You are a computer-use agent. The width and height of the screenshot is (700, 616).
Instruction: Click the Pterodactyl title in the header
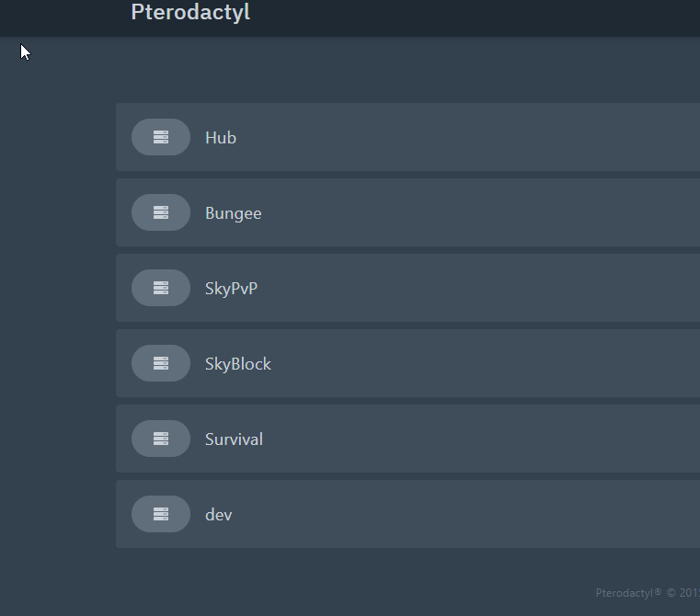click(190, 13)
